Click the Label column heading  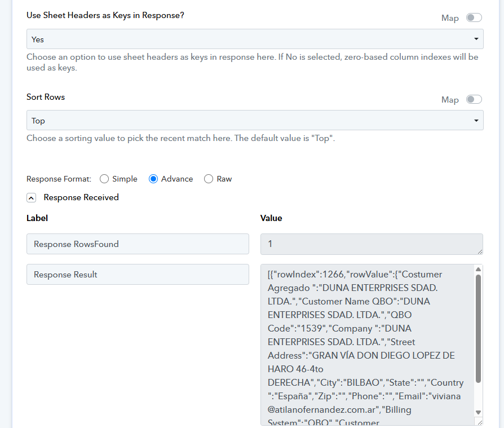[x=37, y=218]
